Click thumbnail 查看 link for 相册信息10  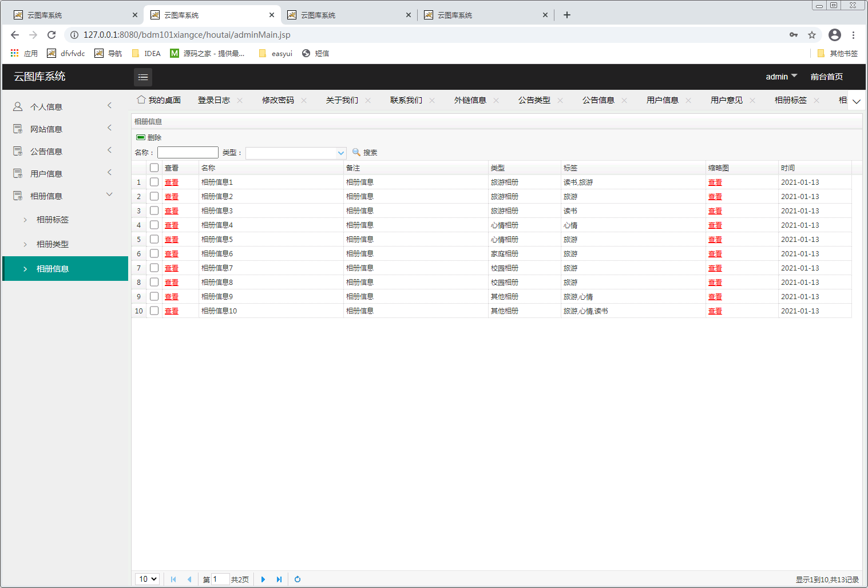pyautogui.click(x=715, y=311)
